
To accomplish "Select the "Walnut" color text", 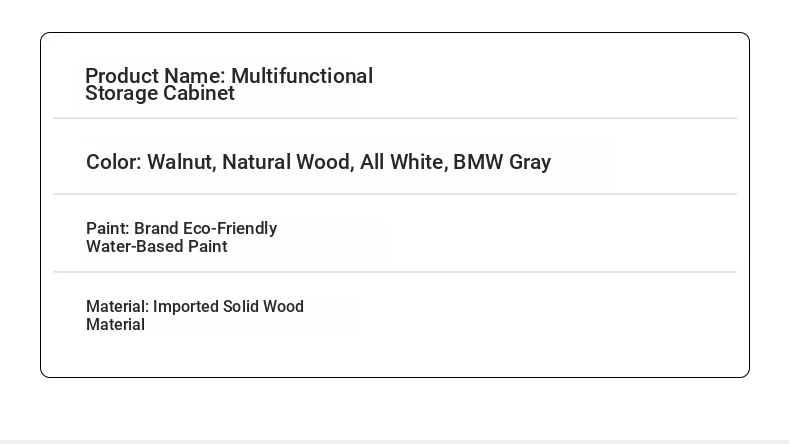I will click(181, 162).
